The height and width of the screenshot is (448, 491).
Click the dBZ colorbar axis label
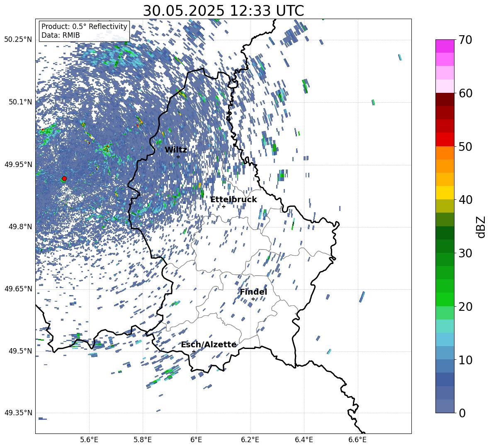[x=481, y=227]
